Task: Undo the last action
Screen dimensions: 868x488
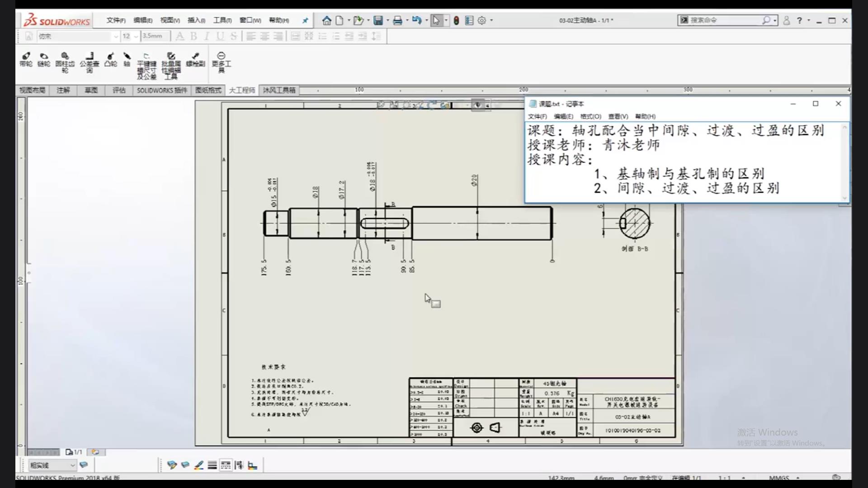Action: click(417, 20)
